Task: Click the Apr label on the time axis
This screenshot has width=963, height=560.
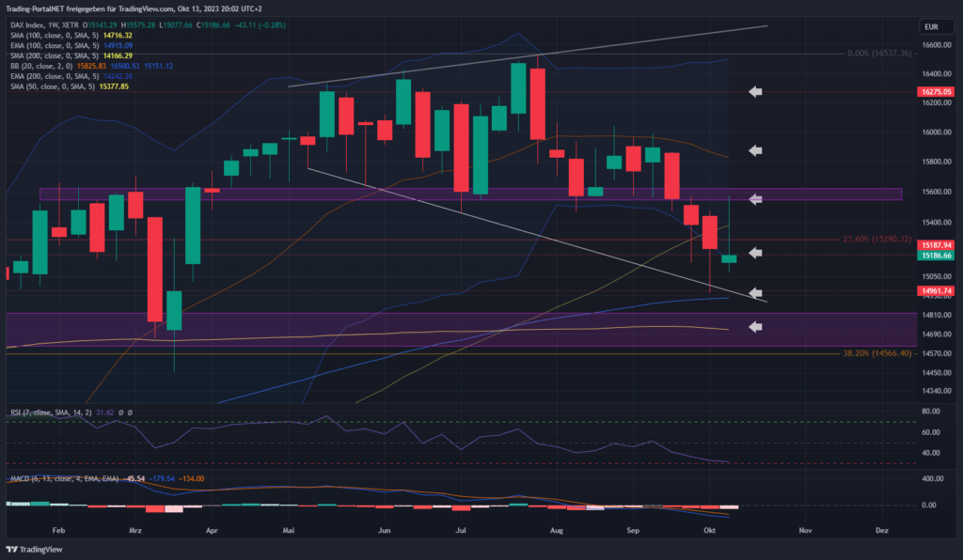Action: [210, 530]
